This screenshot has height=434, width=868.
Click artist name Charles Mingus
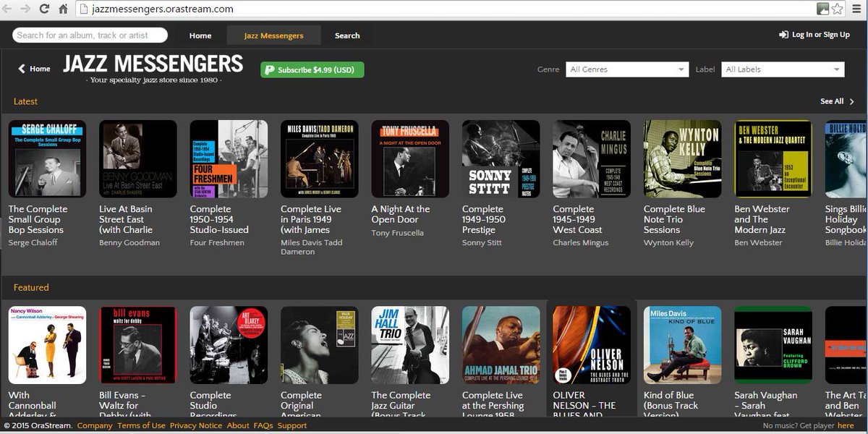pos(581,243)
